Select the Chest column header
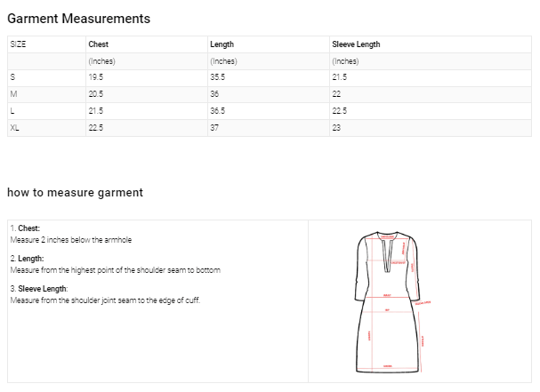Viewport: 540px width, 392px height. point(99,44)
